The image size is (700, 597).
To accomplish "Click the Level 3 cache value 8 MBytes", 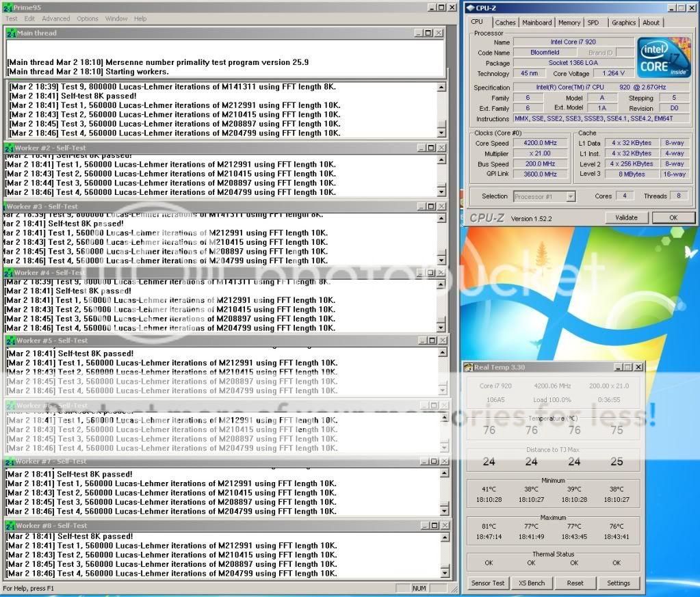I will click(x=632, y=174).
